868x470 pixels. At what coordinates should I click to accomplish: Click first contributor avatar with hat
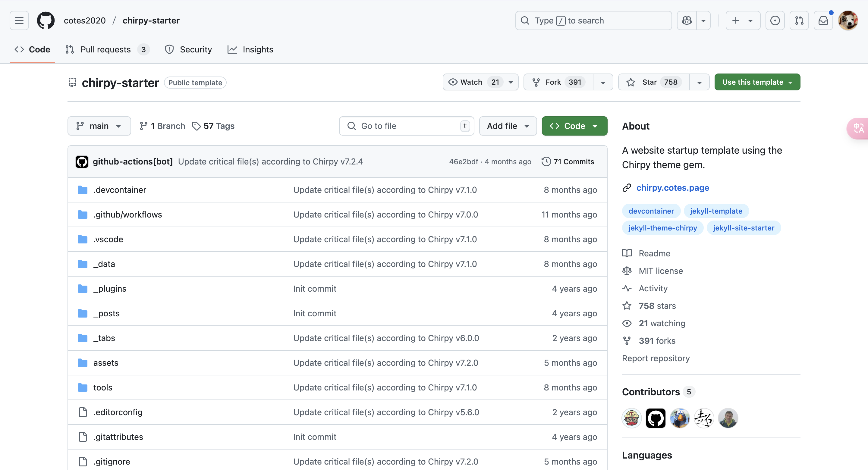pyautogui.click(x=631, y=418)
